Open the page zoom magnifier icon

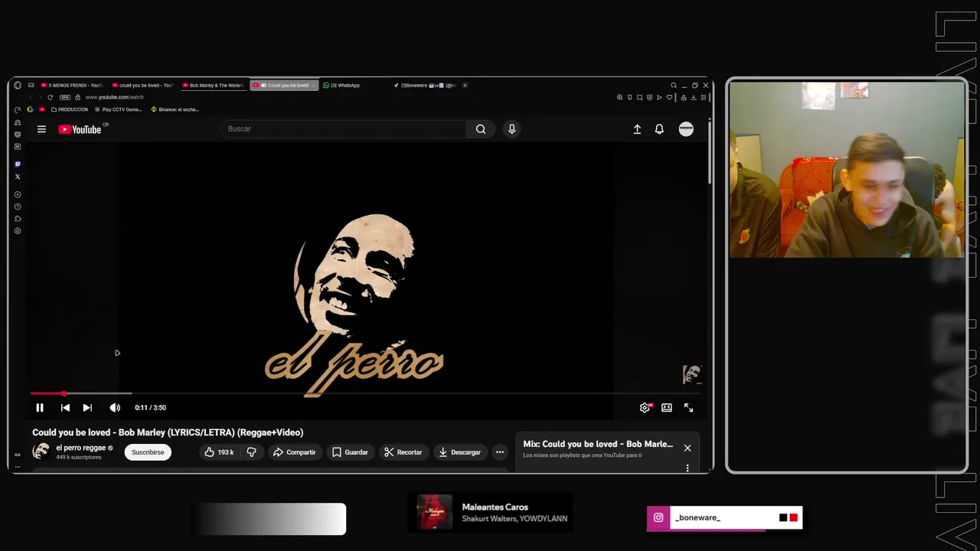pos(619,97)
